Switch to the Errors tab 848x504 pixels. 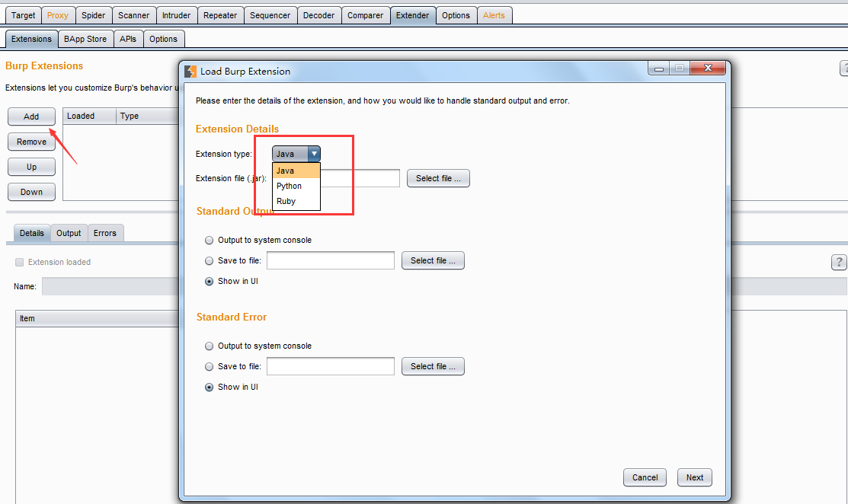point(105,233)
